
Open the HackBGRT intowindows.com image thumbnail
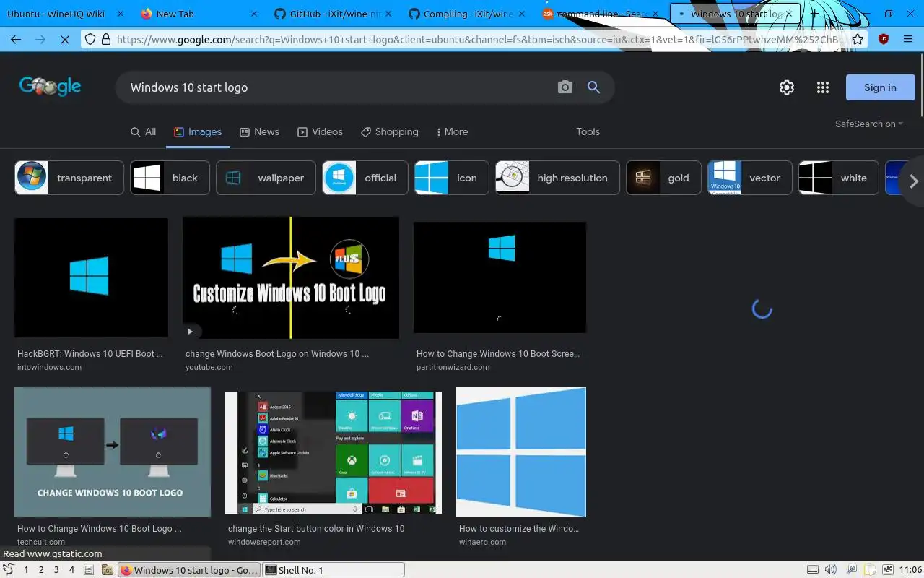pyautogui.click(x=91, y=277)
